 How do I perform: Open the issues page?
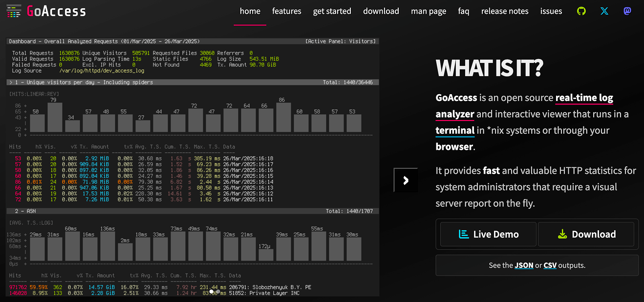click(551, 11)
